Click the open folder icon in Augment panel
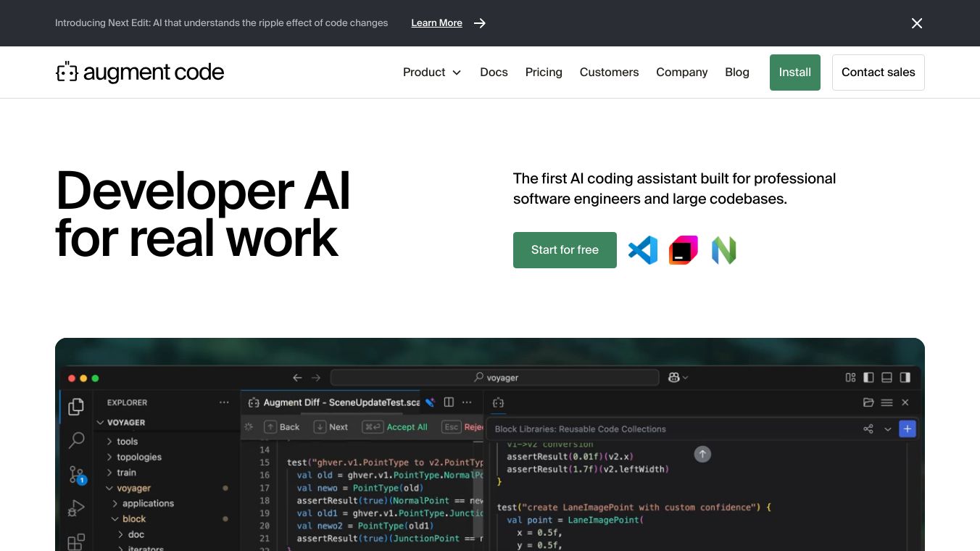This screenshot has width=980, height=551. (868, 402)
